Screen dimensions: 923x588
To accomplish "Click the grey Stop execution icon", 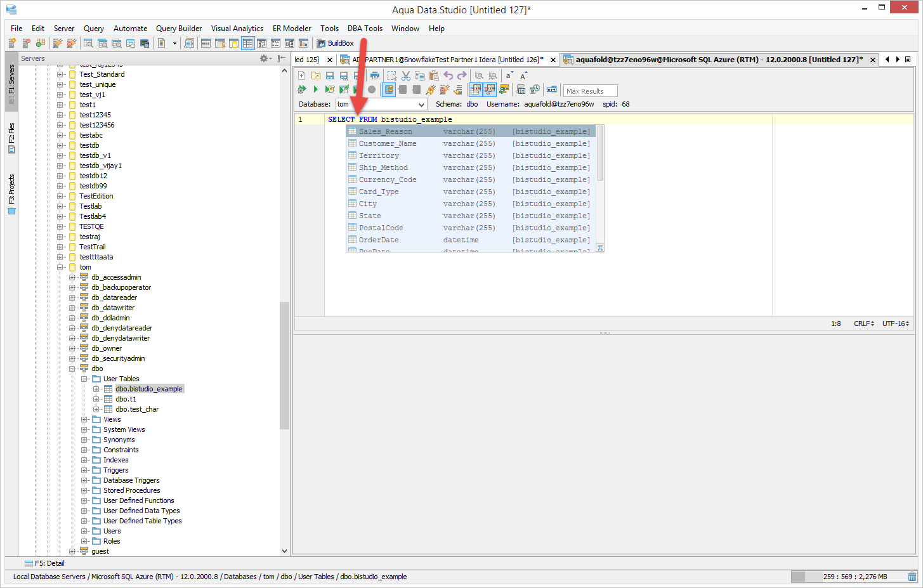I will pos(372,89).
